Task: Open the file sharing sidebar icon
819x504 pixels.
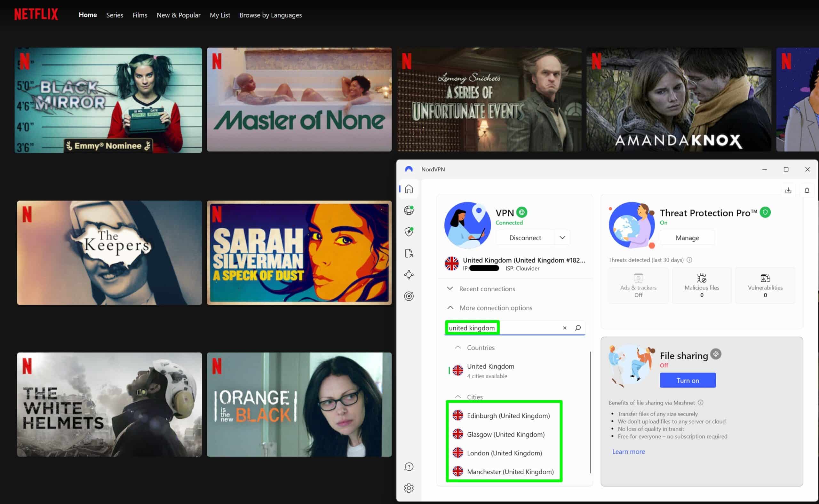Action: coord(409,253)
